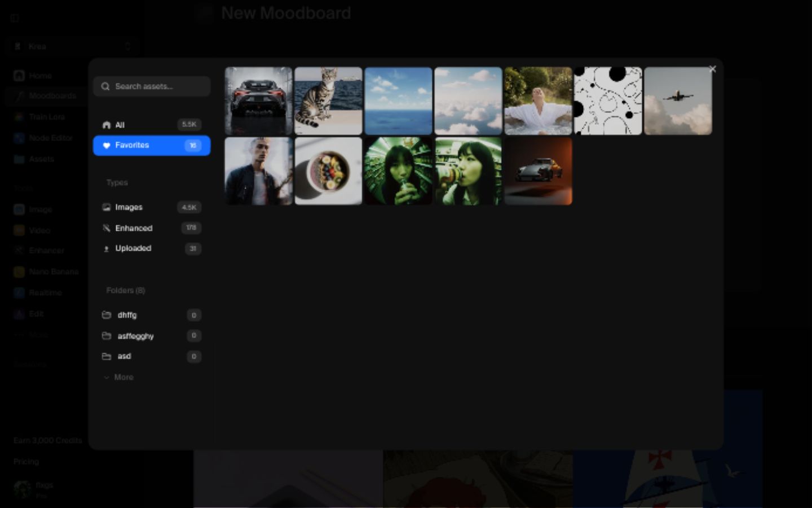Open the Pricing link in sidebar
The image size is (812, 508).
(26, 462)
